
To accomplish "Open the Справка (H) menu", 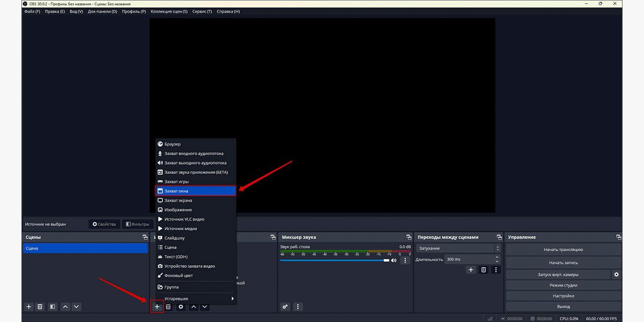I will [228, 11].
